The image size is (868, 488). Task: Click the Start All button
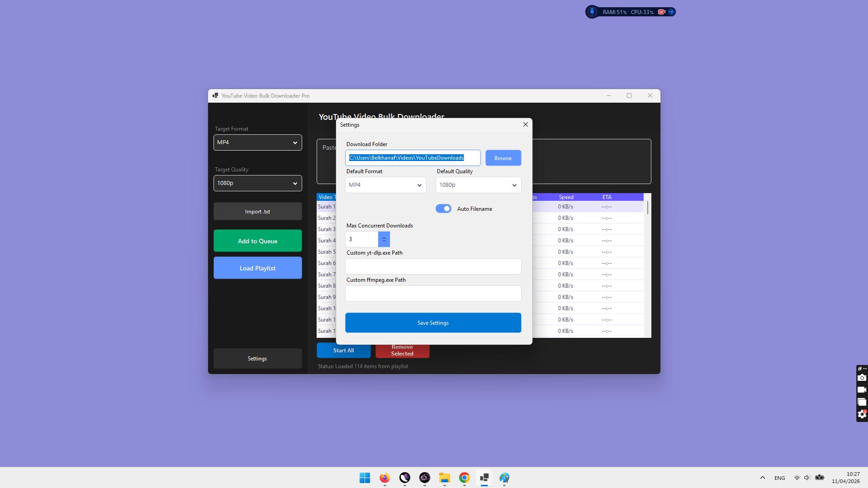(343, 350)
